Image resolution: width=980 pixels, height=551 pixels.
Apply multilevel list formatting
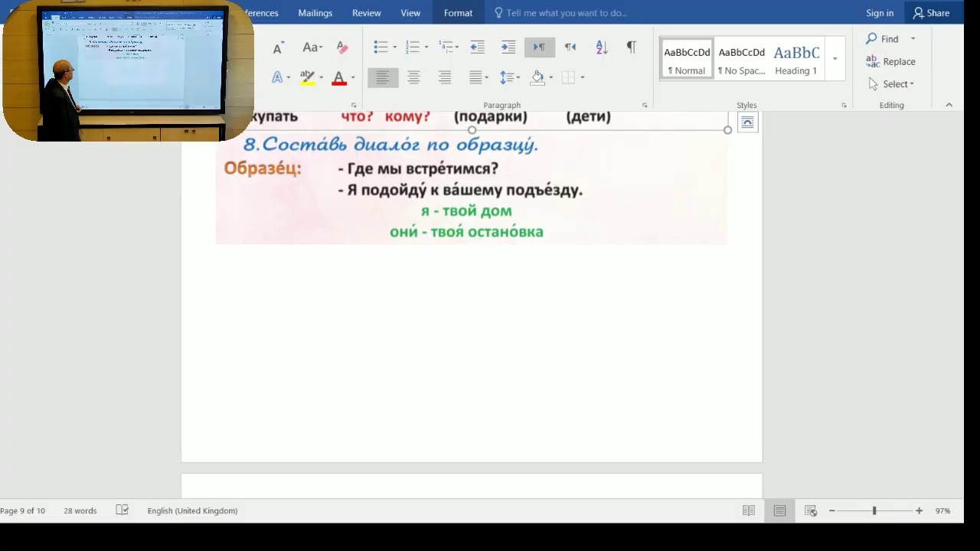point(446,47)
